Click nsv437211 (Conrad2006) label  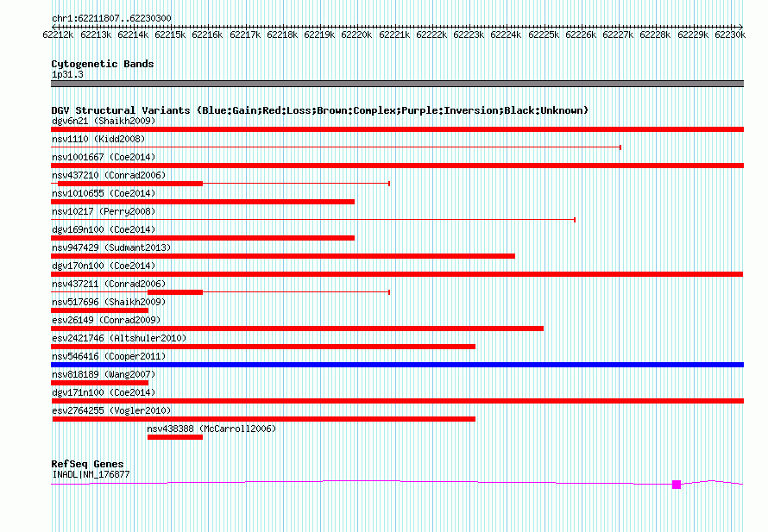[x=109, y=284]
